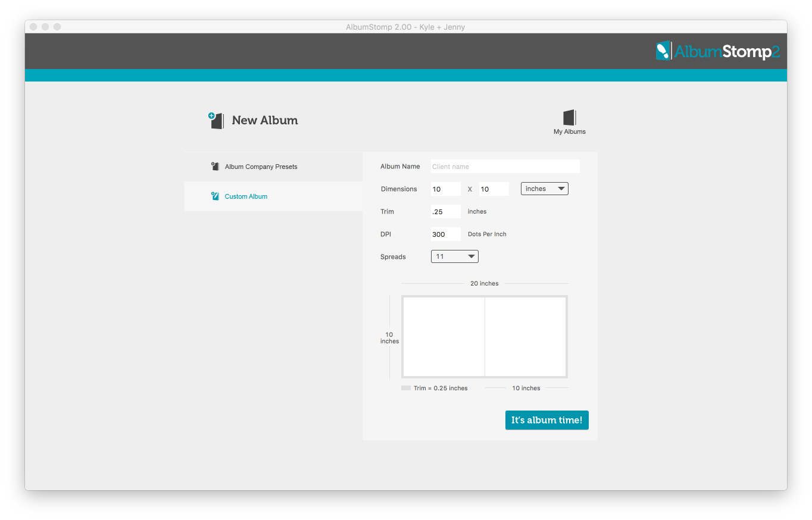The image size is (812, 520).
Task: Select the Custom Album tab
Action: click(x=273, y=196)
